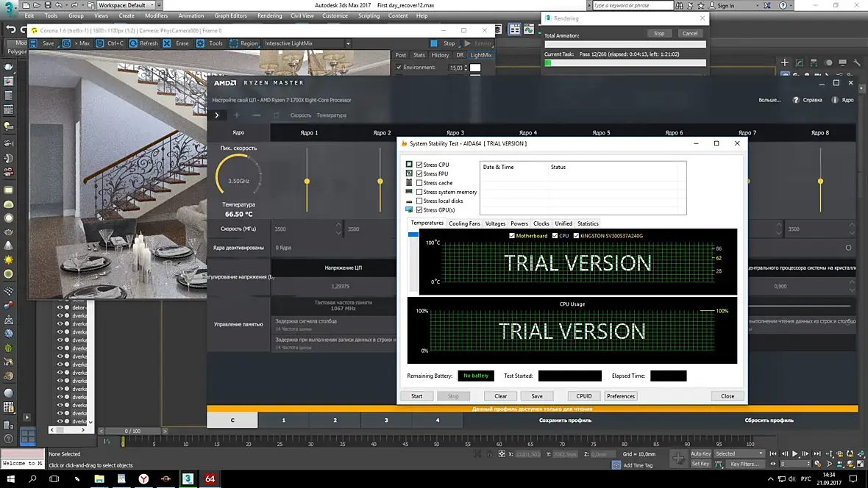
Task: Click the Core 1 speed slider handle
Action: pyautogui.click(x=307, y=181)
